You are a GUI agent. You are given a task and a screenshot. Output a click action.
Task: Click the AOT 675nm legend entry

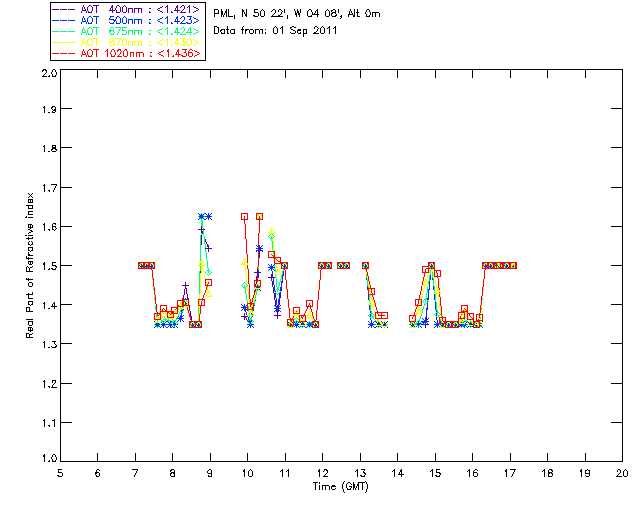pyautogui.click(x=127, y=31)
